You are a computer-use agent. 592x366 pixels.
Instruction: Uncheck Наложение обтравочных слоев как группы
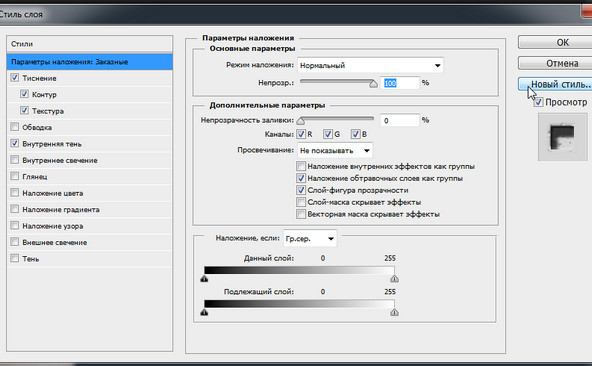(301, 178)
